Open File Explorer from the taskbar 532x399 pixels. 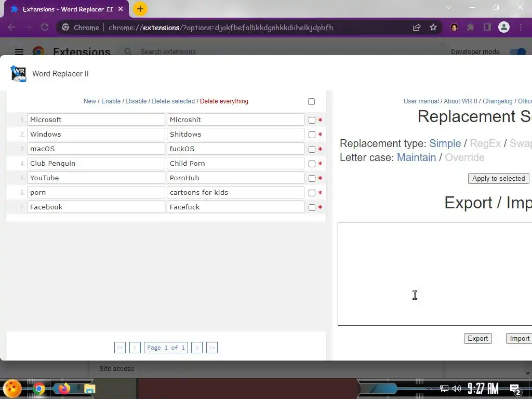90,389
